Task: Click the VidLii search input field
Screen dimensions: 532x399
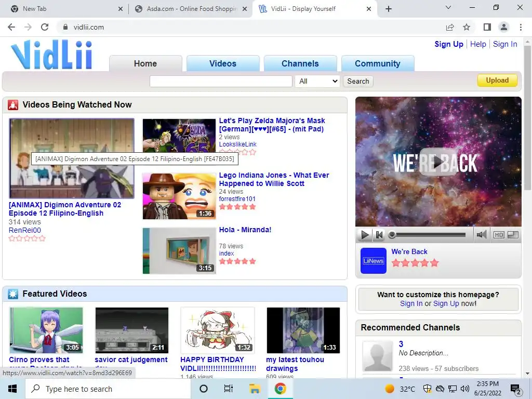Action: coord(221,81)
